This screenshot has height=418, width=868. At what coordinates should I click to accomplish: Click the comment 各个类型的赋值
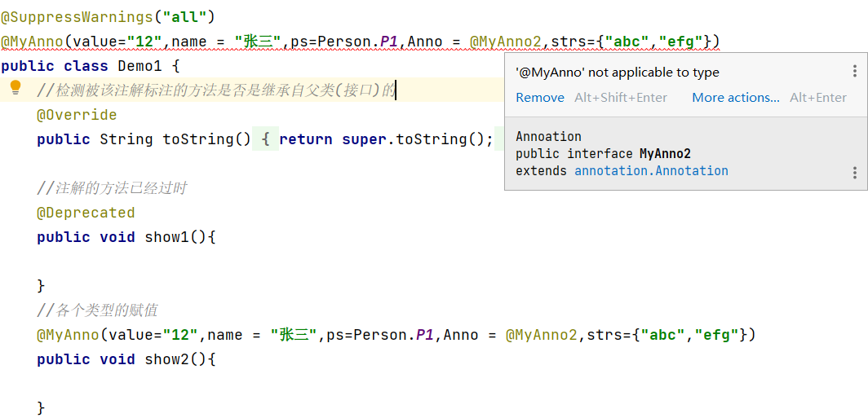(97, 310)
